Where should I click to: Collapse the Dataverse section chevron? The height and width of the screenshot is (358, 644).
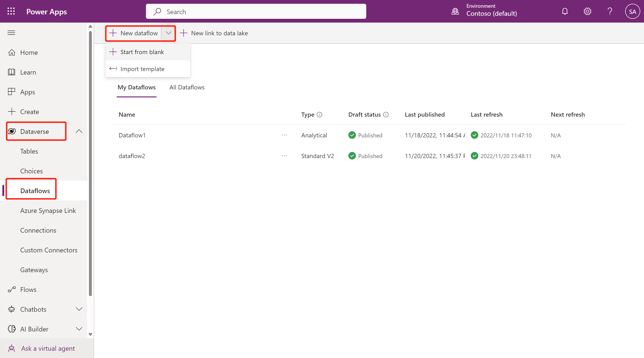pos(79,131)
